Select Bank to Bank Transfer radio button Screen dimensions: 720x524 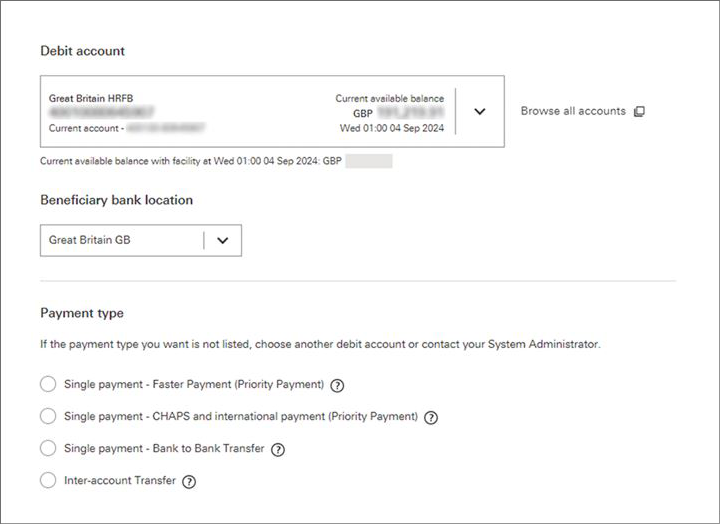click(48, 449)
